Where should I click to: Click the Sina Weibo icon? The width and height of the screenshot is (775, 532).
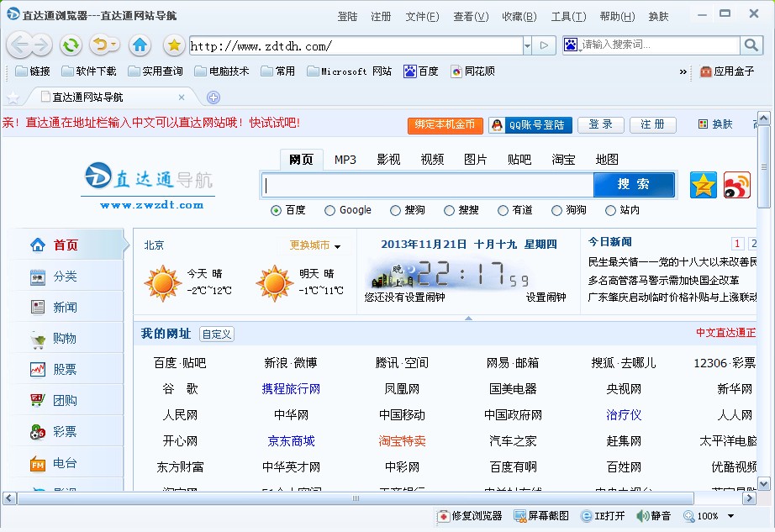737,185
